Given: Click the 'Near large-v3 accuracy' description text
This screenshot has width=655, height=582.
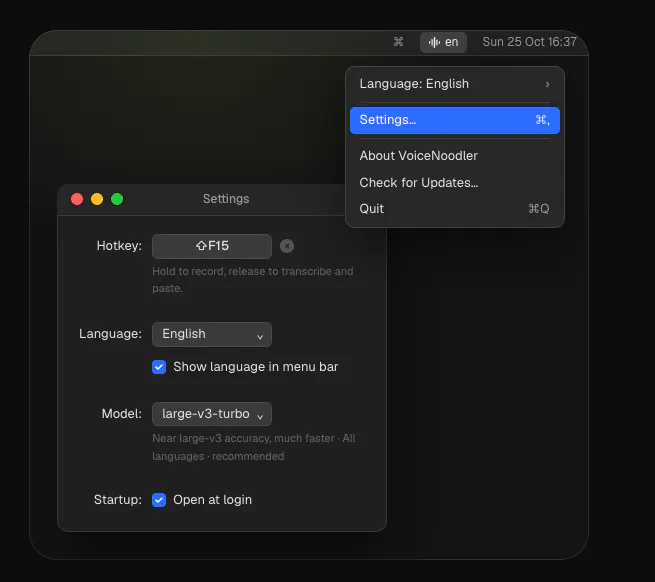Looking at the screenshot, I should tap(254, 447).
